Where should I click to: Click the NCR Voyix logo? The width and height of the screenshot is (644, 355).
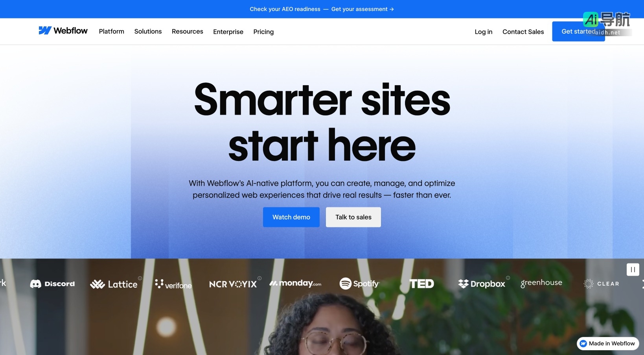click(233, 284)
